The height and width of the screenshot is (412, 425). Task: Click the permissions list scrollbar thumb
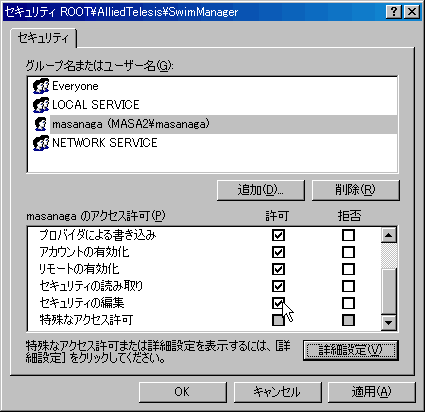389,291
